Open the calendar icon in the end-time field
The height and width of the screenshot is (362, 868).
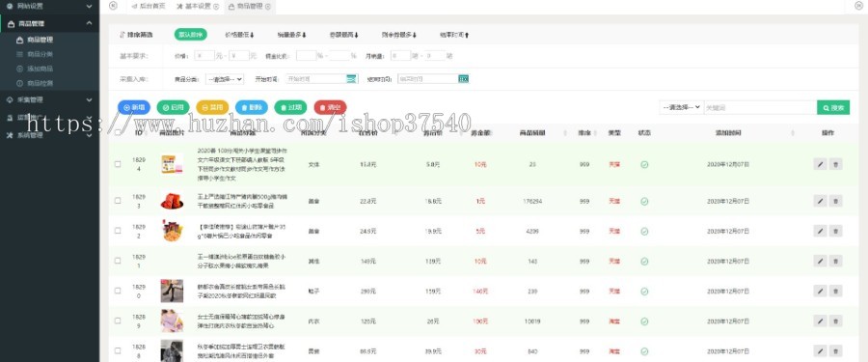point(463,79)
